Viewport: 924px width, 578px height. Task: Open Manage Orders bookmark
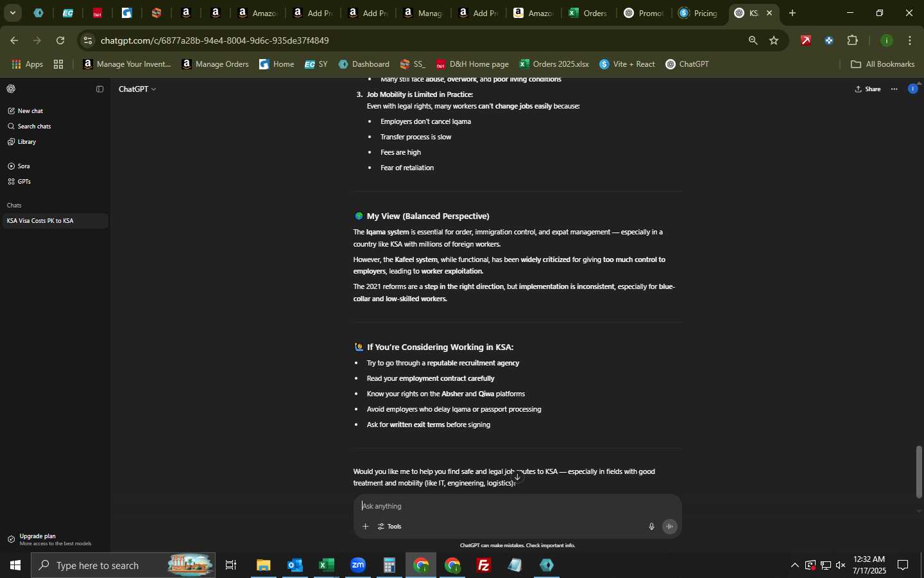click(x=216, y=64)
